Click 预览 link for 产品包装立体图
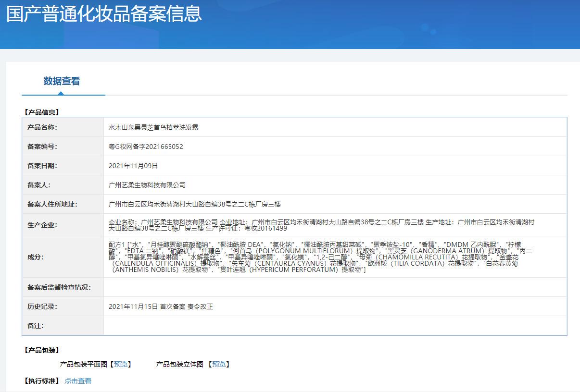The width and height of the screenshot is (580, 392). pyautogui.click(x=219, y=364)
